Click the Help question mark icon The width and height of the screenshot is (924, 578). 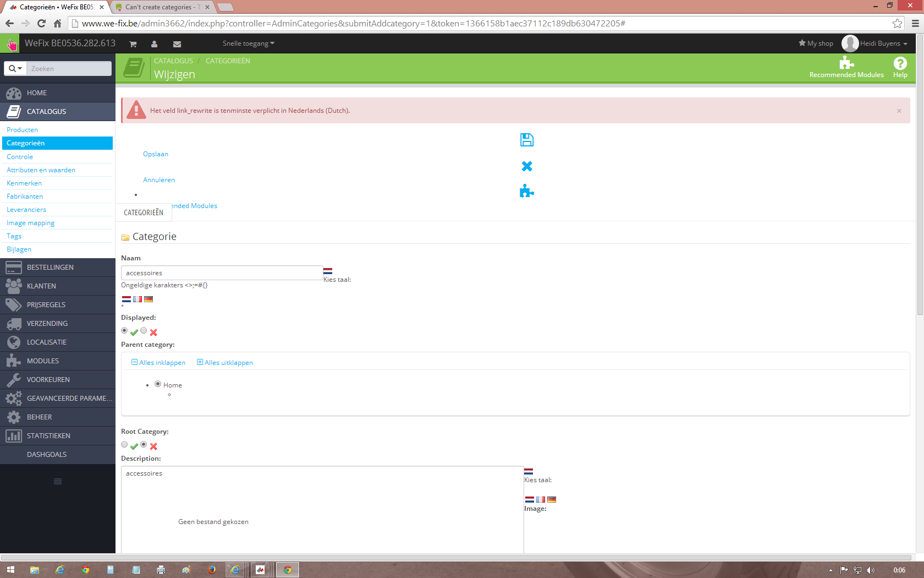point(900,63)
